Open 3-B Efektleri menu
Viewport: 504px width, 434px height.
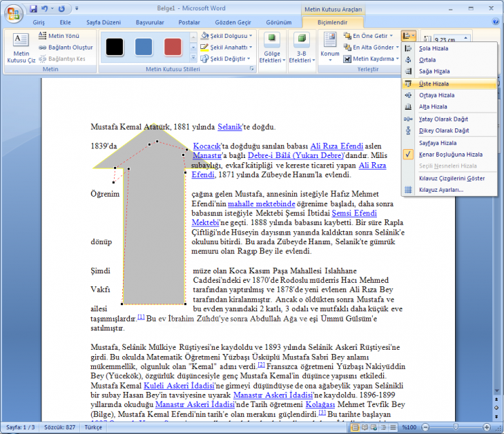(x=302, y=48)
